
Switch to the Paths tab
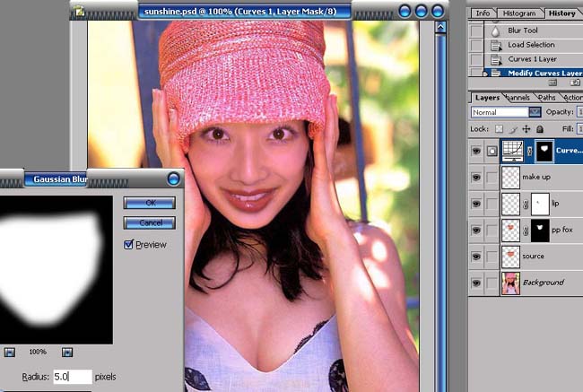pos(546,97)
